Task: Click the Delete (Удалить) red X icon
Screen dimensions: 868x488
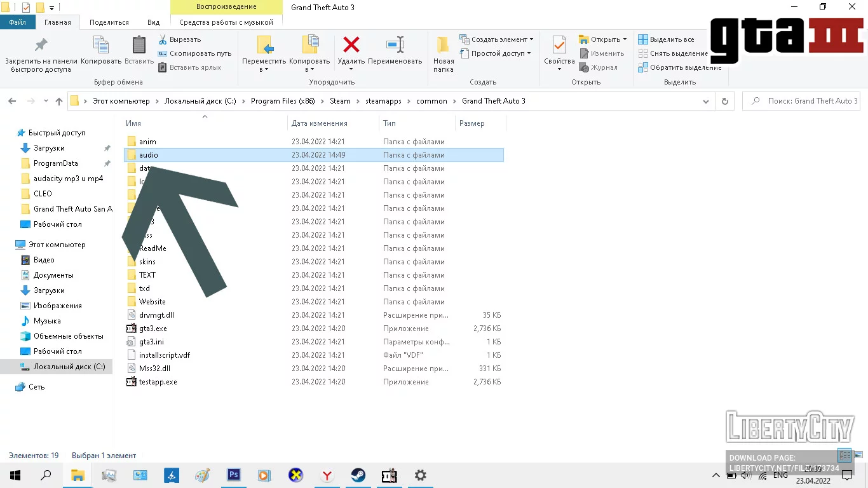Action: [x=351, y=46]
